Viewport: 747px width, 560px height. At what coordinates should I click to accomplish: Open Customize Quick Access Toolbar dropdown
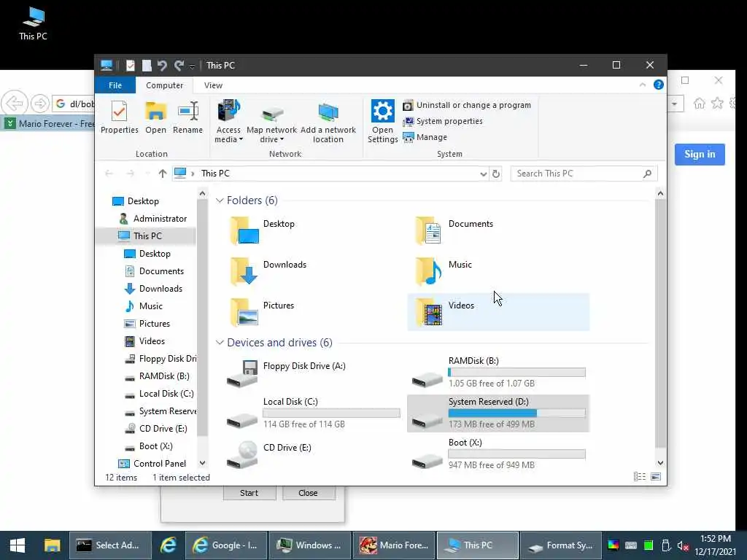(192, 66)
